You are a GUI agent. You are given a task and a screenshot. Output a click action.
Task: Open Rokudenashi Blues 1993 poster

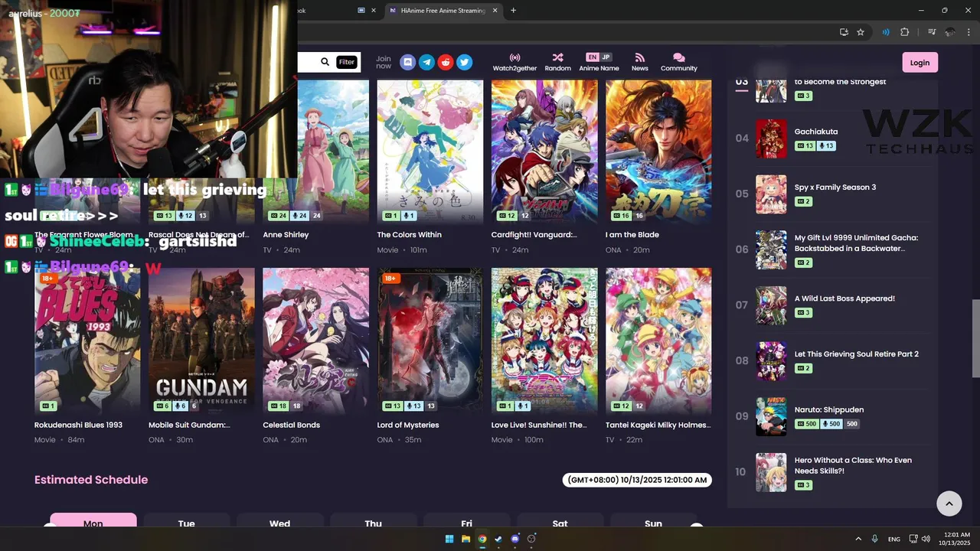coord(87,341)
